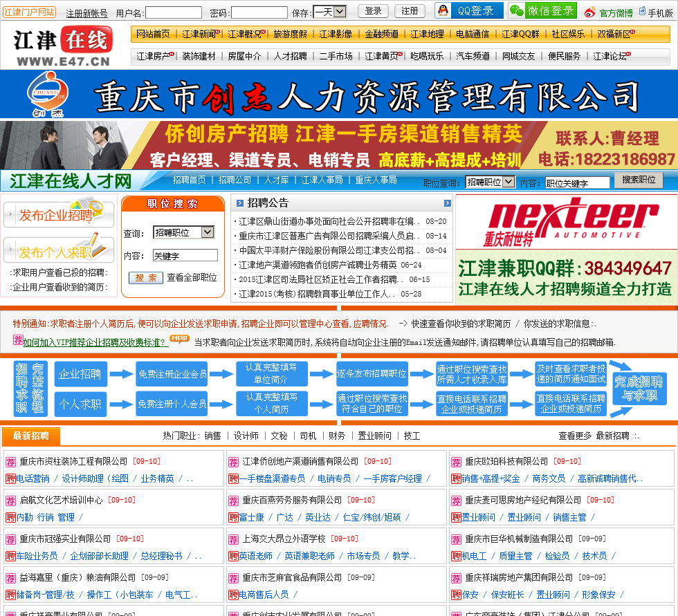The height and width of the screenshot is (616, 678).
Task: Click hot category 设计师
Action: point(246,436)
